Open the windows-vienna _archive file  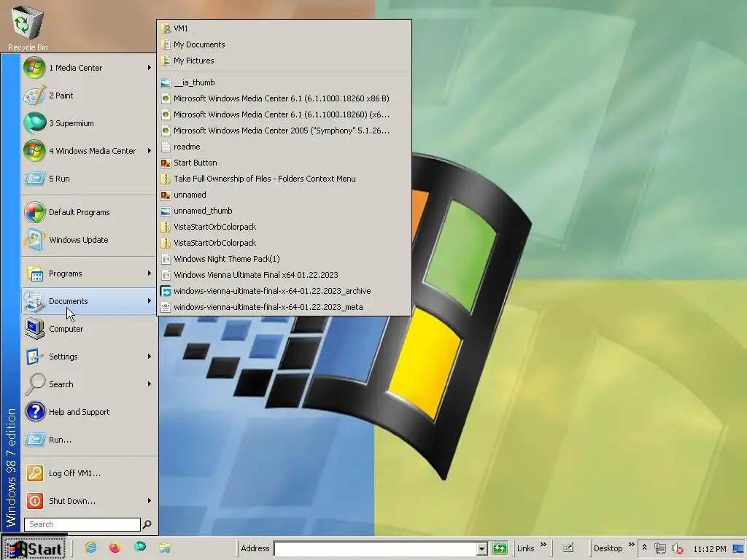pyautogui.click(x=284, y=291)
